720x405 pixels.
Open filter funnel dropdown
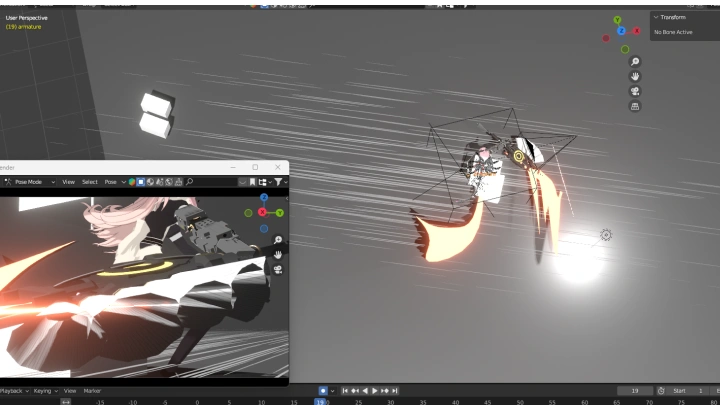(x=281, y=182)
